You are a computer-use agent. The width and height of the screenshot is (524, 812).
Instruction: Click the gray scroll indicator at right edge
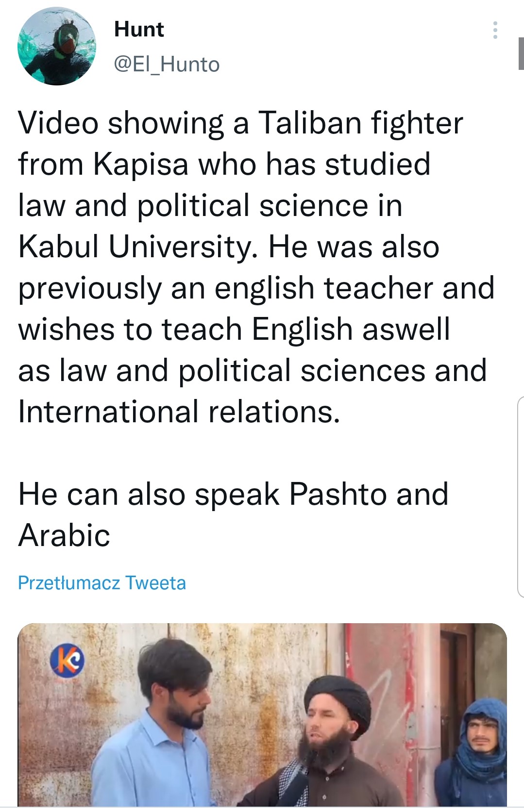521,53
